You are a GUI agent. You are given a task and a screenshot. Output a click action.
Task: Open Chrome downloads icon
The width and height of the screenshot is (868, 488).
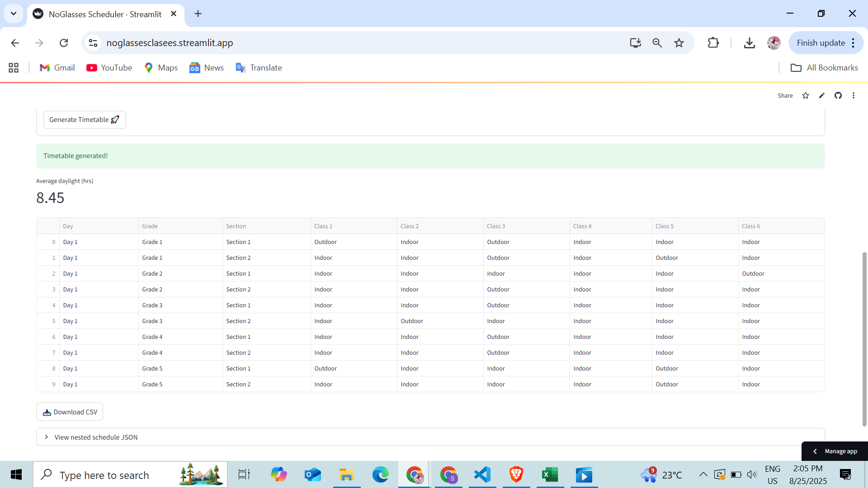point(749,43)
